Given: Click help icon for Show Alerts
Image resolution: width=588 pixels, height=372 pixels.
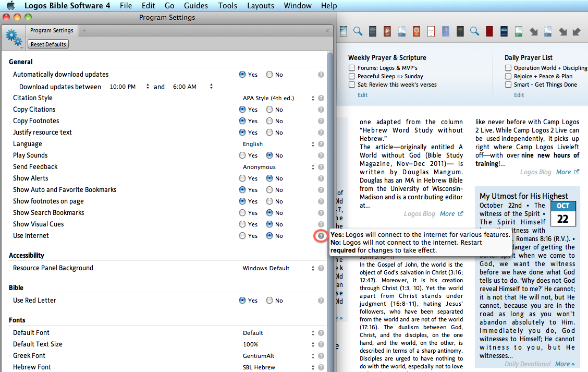Looking at the screenshot, I should (321, 178).
